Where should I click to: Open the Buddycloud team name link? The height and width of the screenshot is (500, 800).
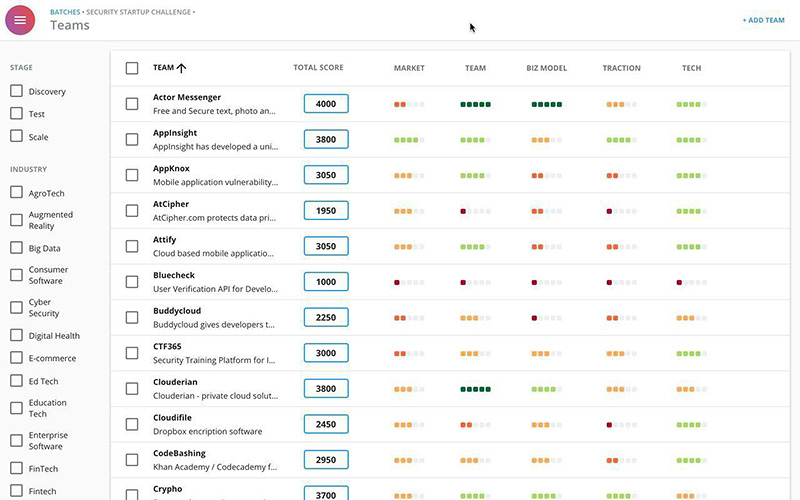[x=177, y=311]
